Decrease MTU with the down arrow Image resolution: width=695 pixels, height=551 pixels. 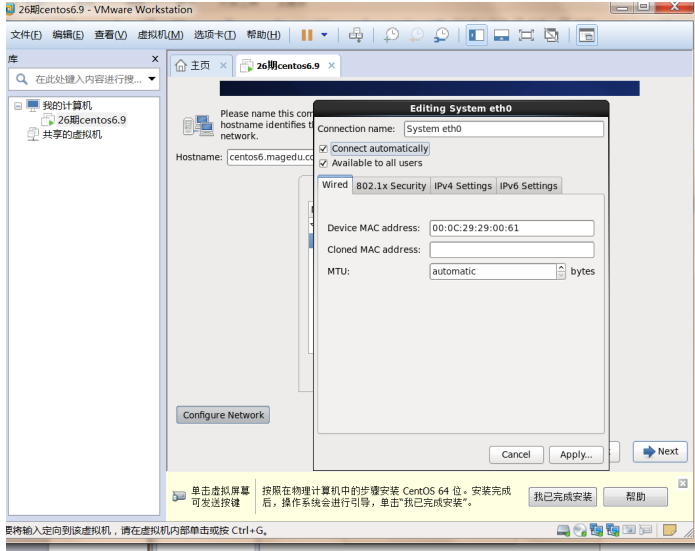coord(561,275)
